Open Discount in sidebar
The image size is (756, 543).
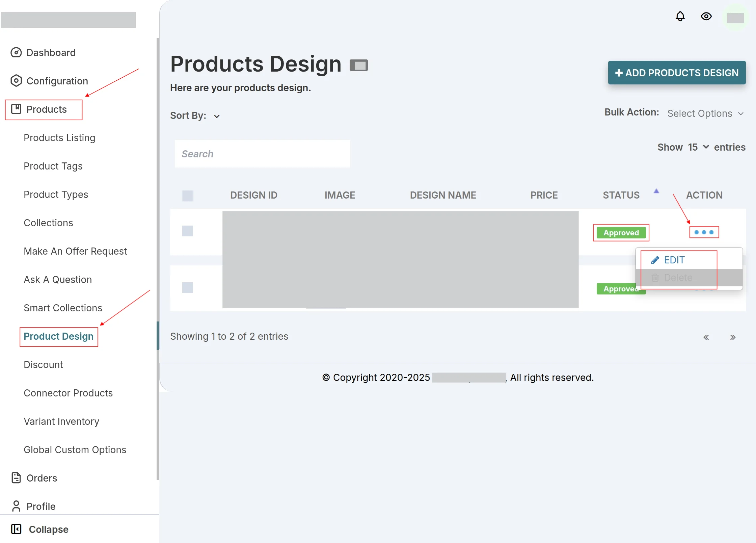(x=43, y=365)
